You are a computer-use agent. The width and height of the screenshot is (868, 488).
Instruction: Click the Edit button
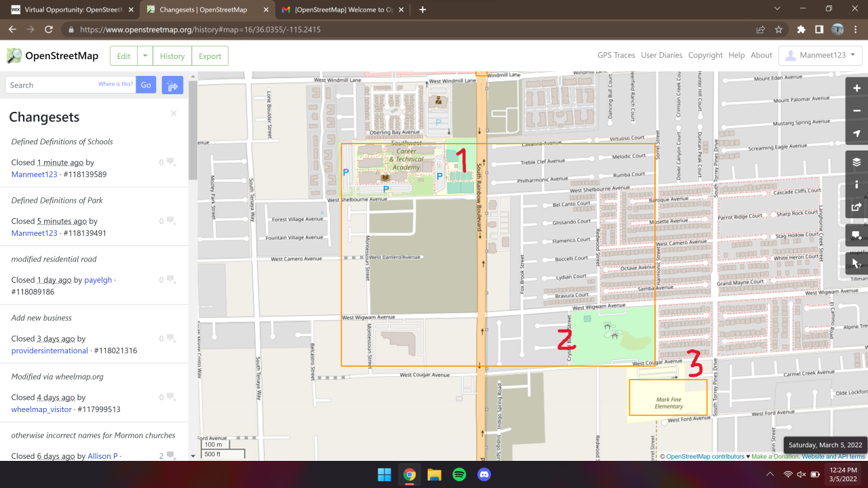tap(124, 56)
